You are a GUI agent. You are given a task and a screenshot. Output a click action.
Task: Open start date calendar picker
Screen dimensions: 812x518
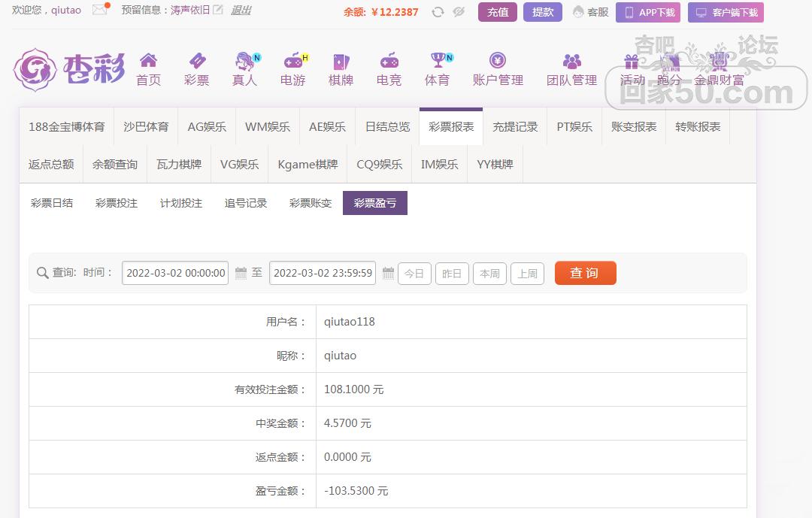click(241, 273)
